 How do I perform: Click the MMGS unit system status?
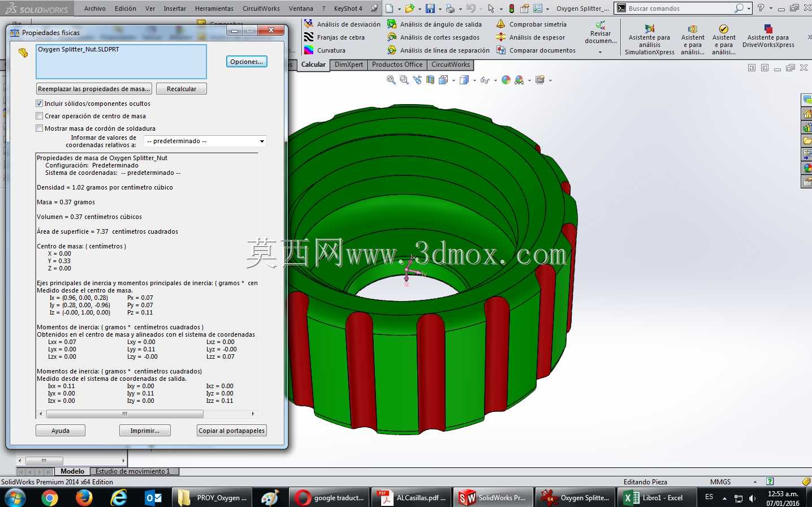click(720, 482)
